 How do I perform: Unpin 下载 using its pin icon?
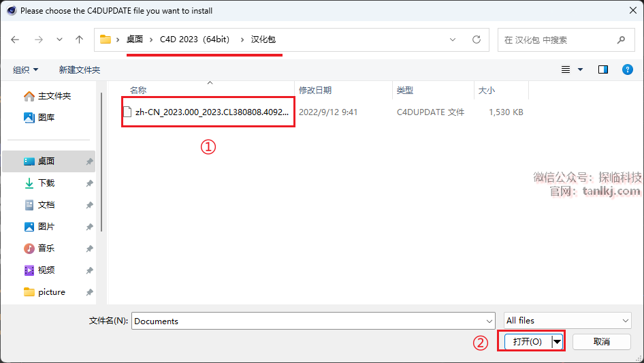(89, 183)
